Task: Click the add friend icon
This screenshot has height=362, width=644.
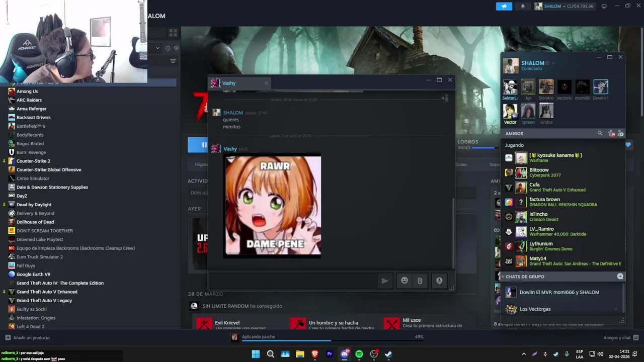Action: pyautogui.click(x=620, y=133)
